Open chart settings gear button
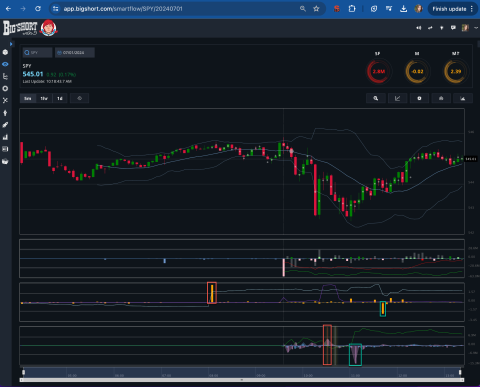The width and height of the screenshot is (480, 387). pos(419,98)
